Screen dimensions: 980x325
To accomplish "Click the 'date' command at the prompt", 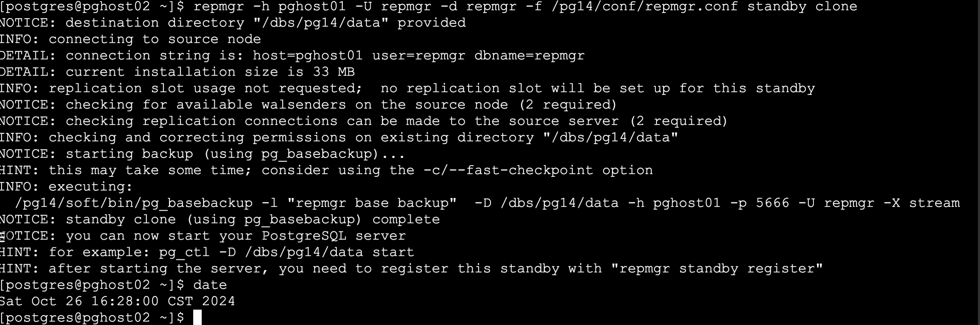I will coord(210,285).
